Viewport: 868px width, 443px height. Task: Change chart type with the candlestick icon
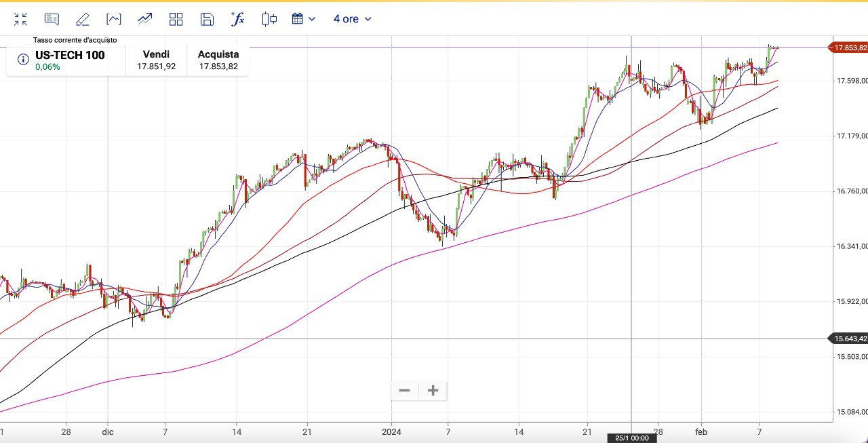click(x=269, y=19)
